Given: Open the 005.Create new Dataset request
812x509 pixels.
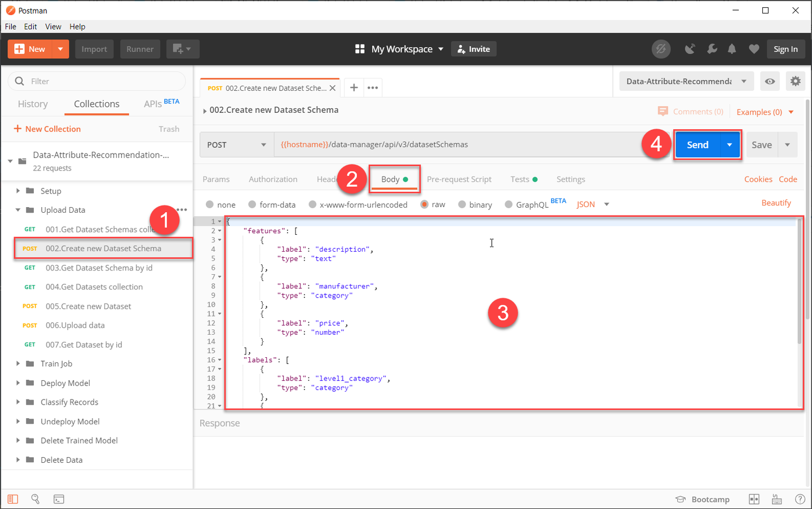Looking at the screenshot, I should coord(88,306).
